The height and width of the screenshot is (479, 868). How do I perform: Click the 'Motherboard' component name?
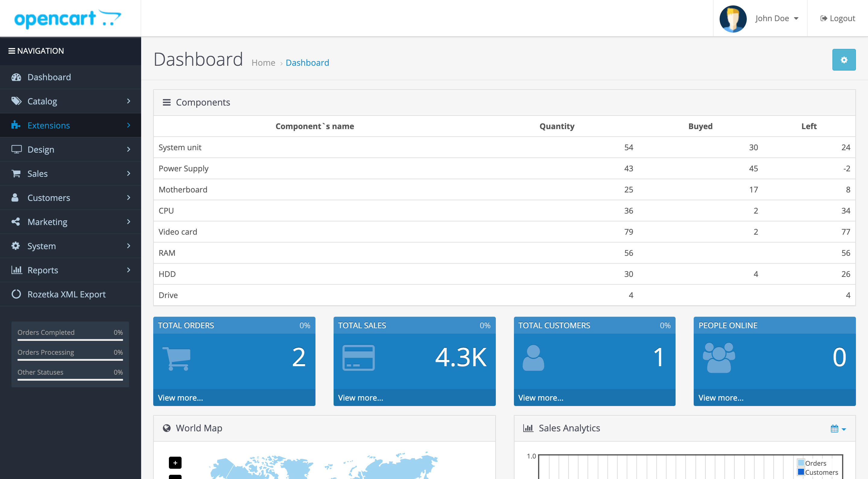[x=183, y=189]
